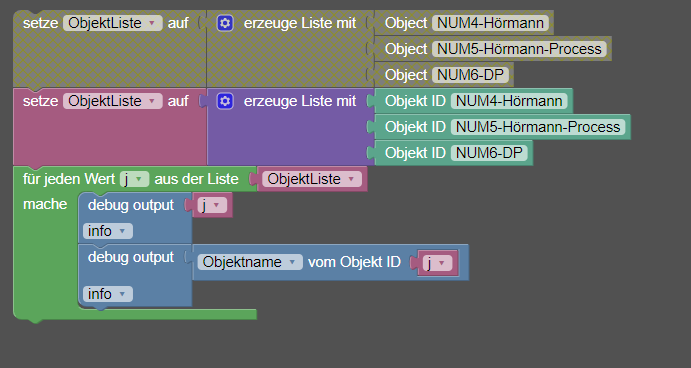The image size is (691, 368).
Task: Open the j dropdown in first debug output
Action: click(x=212, y=205)
